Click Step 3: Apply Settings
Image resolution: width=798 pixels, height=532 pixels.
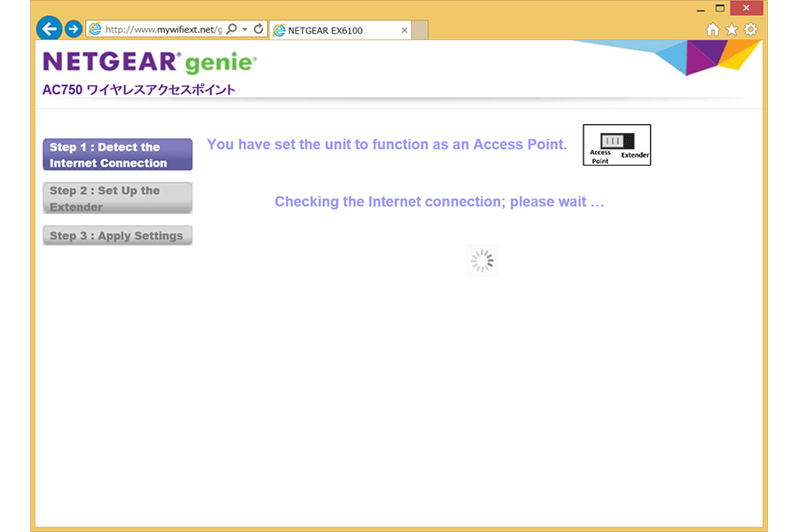click(117, 236)
